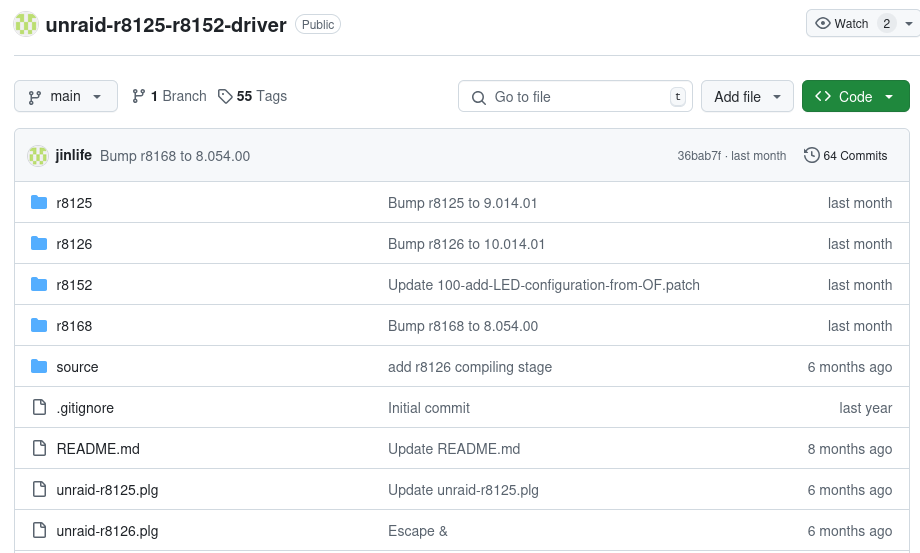
Task: Open the r8125 folder
Action: click(x=74, y=203)
